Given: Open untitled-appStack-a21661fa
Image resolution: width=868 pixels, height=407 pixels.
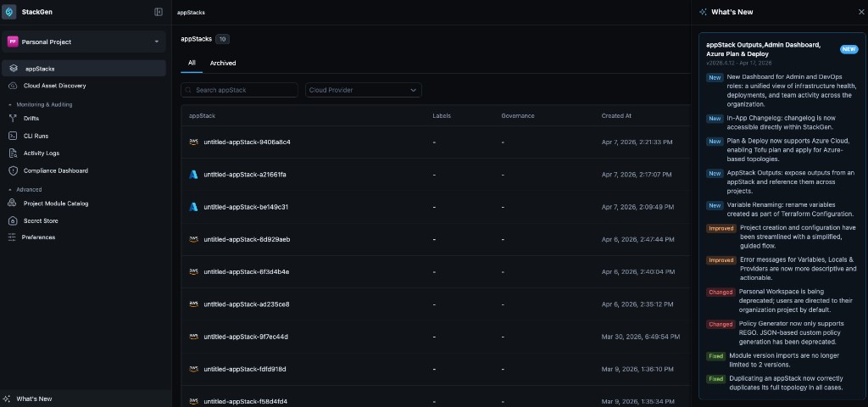Looking at the screenshot, I should coord(245,175).
